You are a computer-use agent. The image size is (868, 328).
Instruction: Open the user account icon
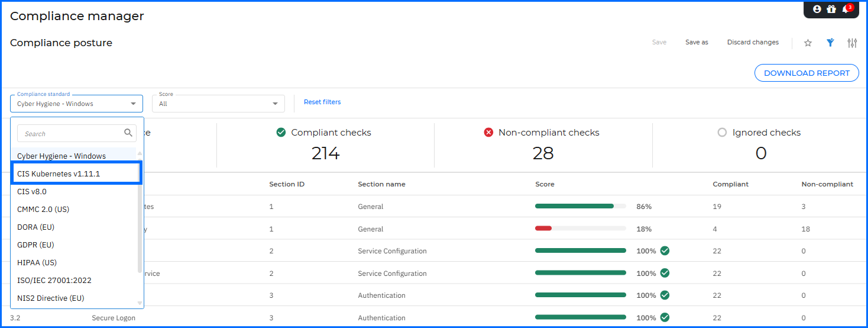(817, 9)
